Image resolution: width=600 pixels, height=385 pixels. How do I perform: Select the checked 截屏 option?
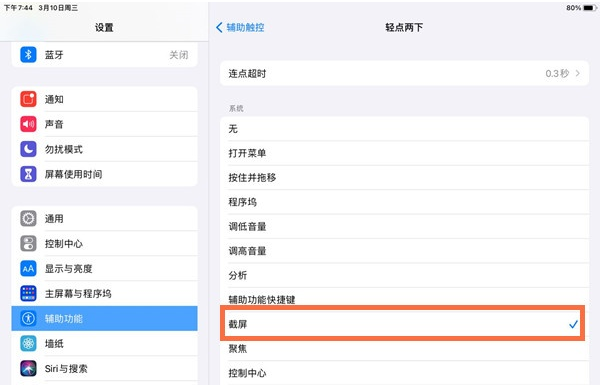click(404, 324)
